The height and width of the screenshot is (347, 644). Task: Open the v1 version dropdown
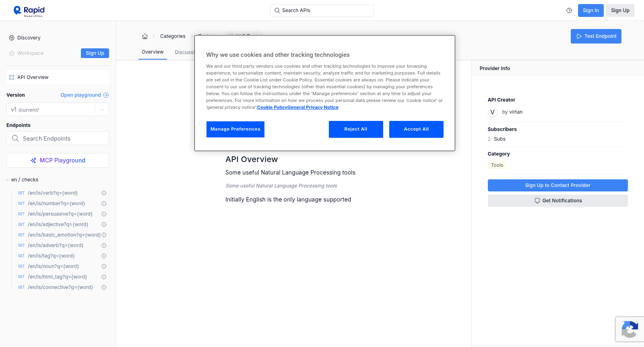(x=58, y=110)
